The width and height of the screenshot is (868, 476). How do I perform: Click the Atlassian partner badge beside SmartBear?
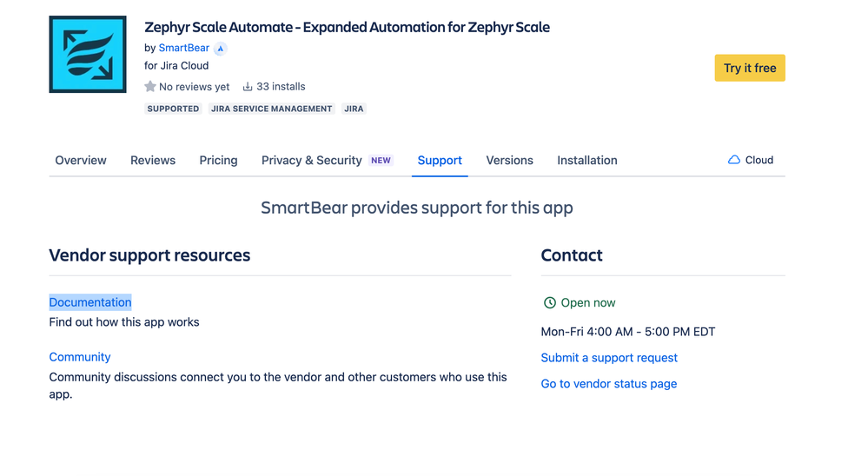pos(221,49)
